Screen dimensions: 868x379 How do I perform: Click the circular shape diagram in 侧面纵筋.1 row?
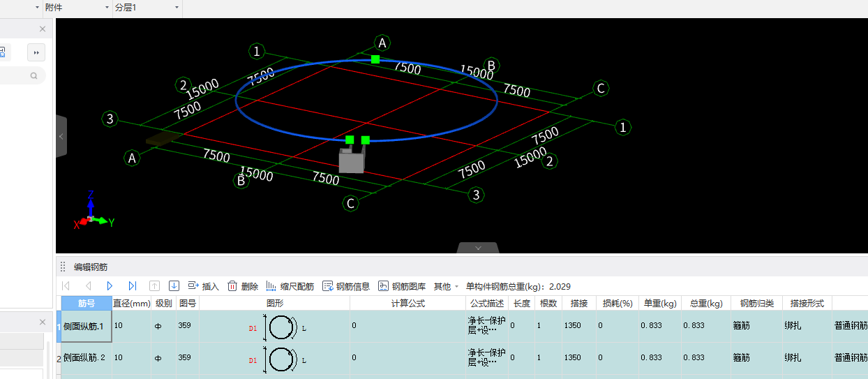[x=282, y=327]
